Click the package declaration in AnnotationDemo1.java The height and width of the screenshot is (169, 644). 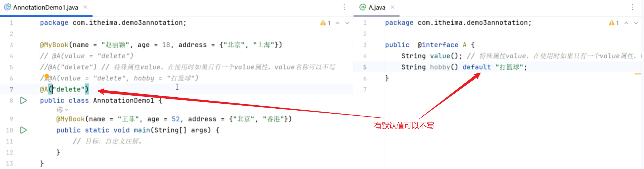[x=113, y=23]
